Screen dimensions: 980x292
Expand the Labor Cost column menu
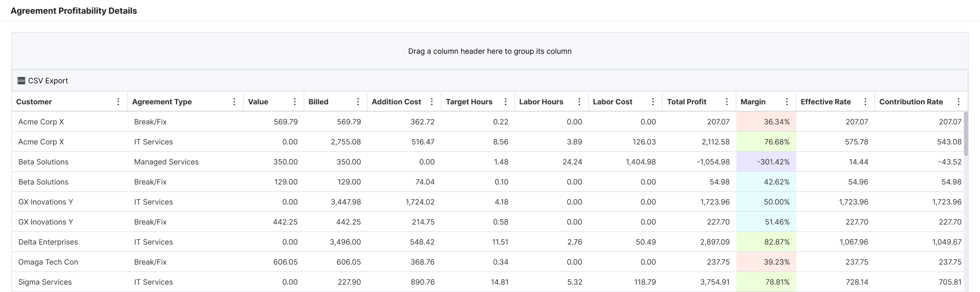click(x=653, y=102)
